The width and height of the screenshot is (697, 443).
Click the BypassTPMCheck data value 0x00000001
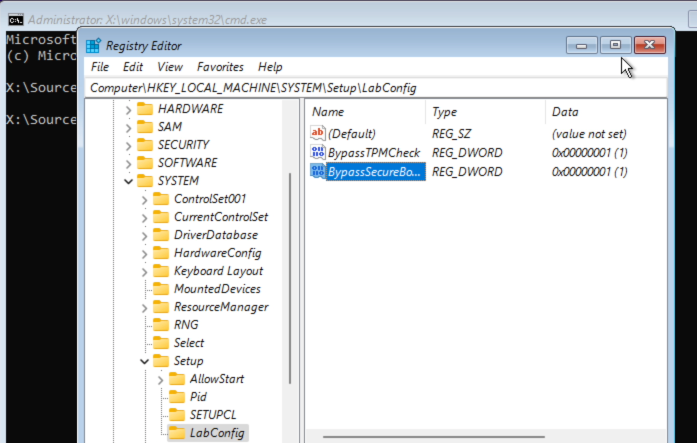pos(589,153)
